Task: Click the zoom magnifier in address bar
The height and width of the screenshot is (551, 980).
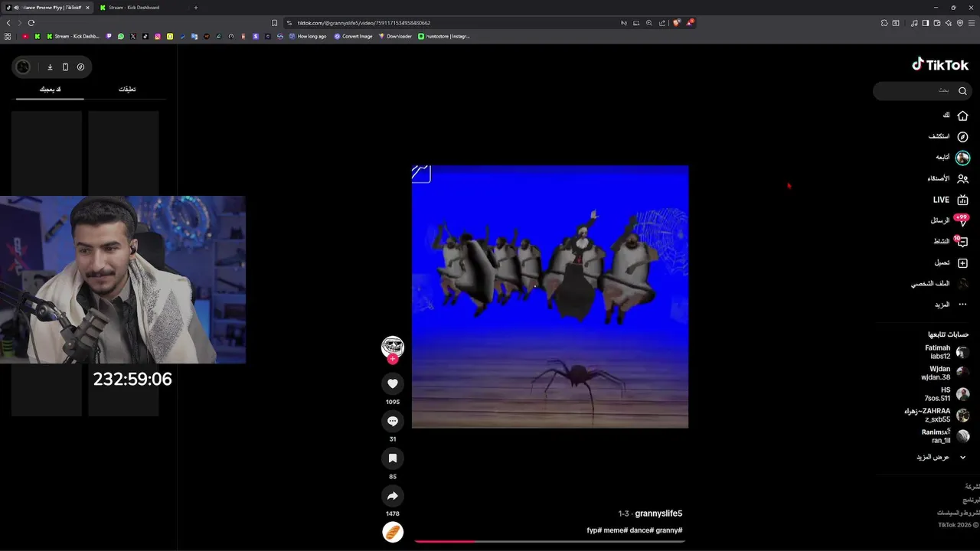Action: point(649,23)
